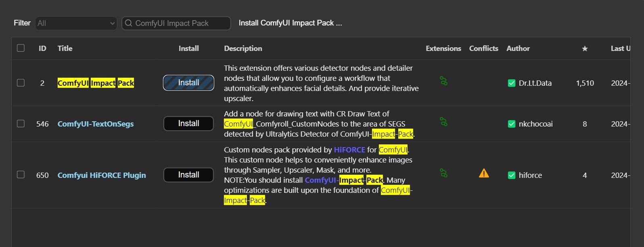The image size is (644, 247).
Task: Sort by the ID column header
Action: click(42, 49)
